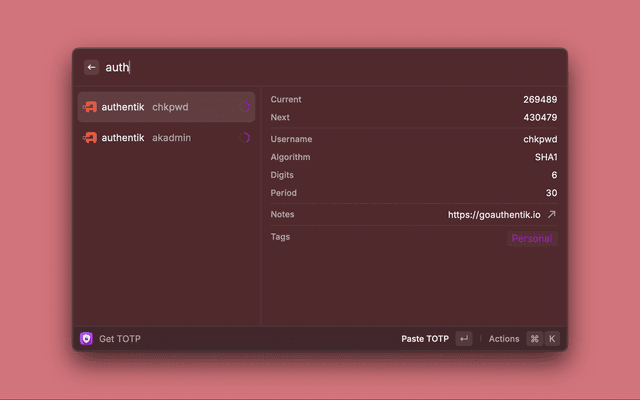This screenshot has height=400, width=640.
Task: Click the external link arrow icon
Action: click(x=551, y=214)
